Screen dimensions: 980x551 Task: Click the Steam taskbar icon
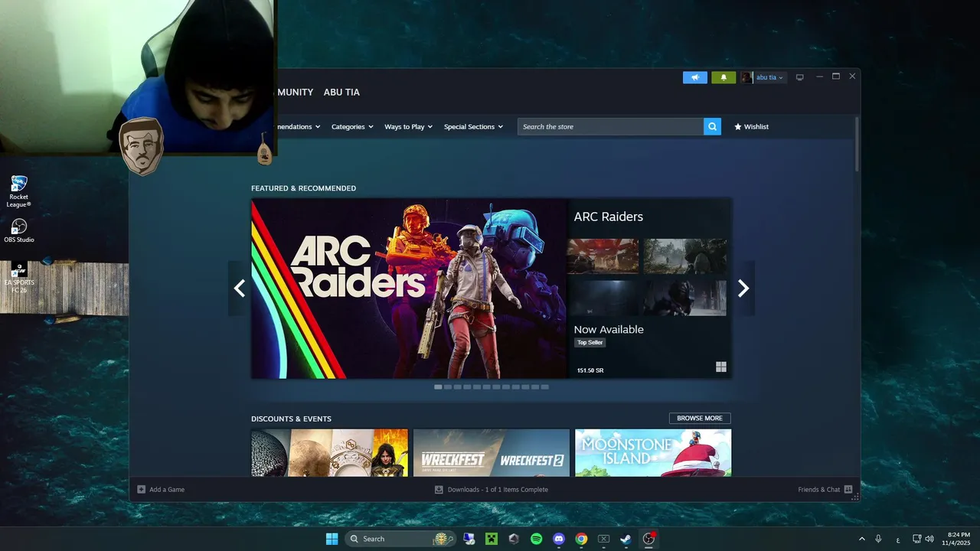(x=626, y=539)
